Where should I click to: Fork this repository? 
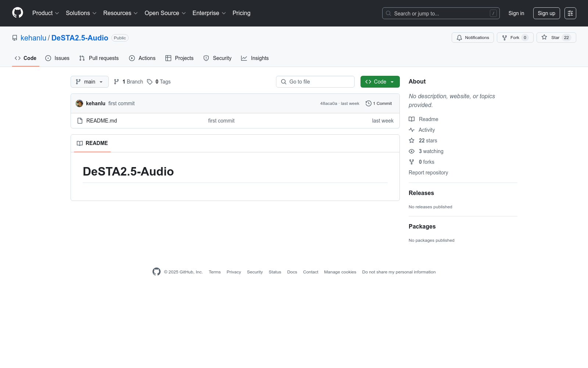[x=515, y=38]
